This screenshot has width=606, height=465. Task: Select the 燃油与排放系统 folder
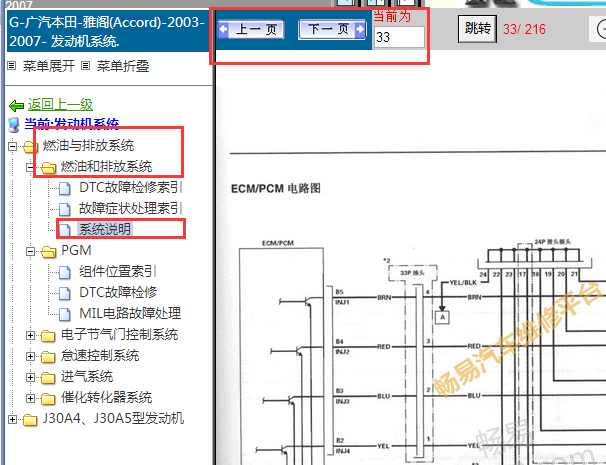point(88,146)
